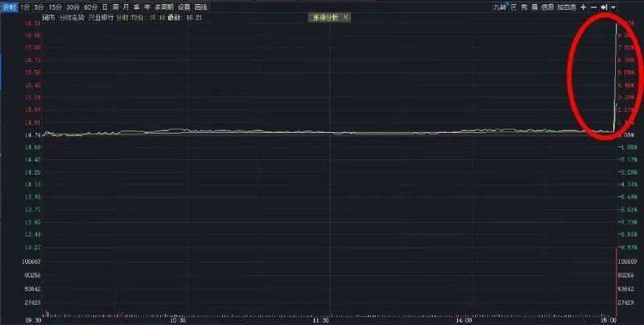Click the plus zoom-in icon
Image resolution: width=644 pixels, height=325 pixels.
(x=583, y=6)
